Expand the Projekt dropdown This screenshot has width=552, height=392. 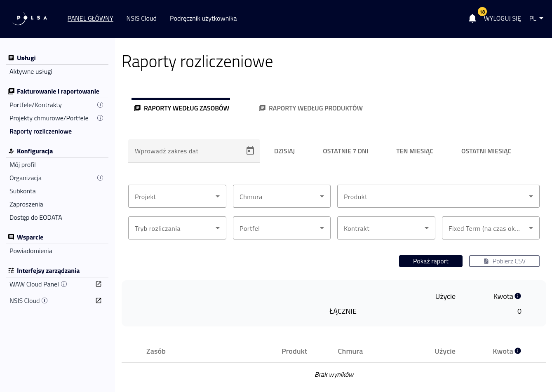pos(177,196)
